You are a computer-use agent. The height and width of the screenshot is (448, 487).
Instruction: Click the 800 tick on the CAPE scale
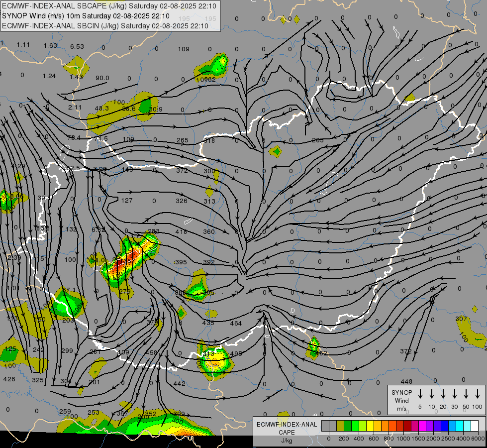pos(389,439)
